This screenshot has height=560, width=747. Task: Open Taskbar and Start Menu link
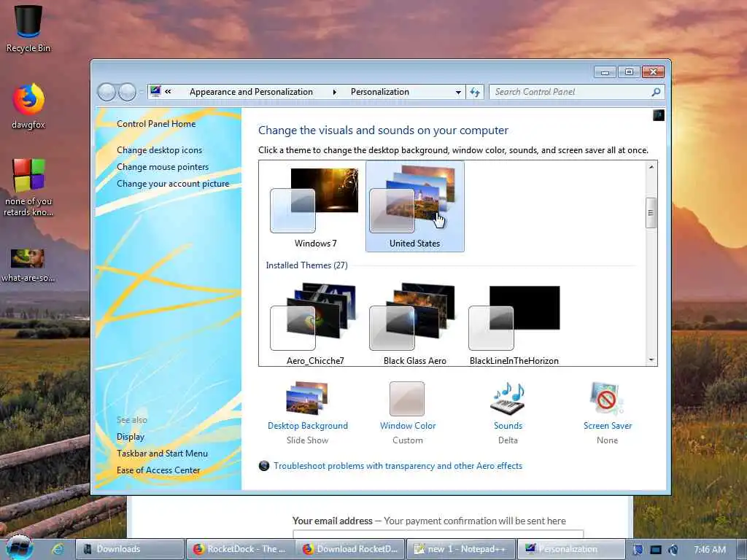point(162,454)
